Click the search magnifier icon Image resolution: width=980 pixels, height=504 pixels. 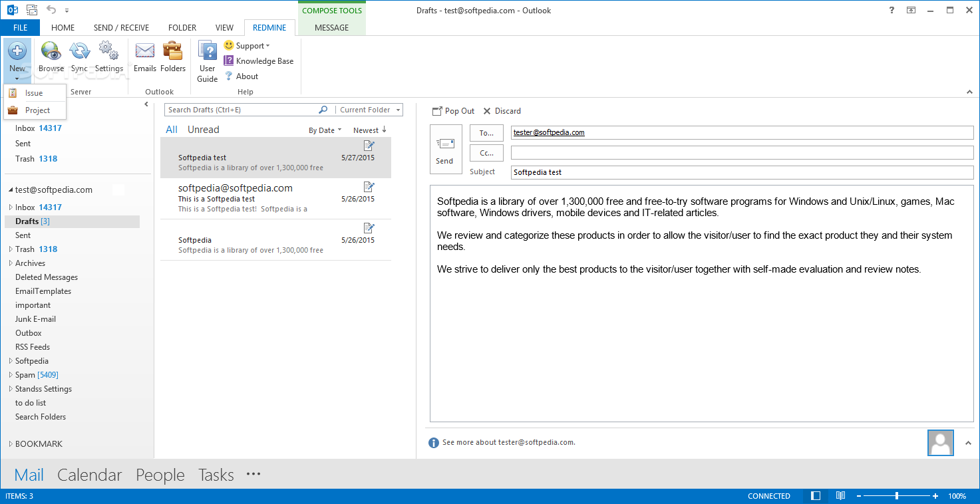pos(323,110)
